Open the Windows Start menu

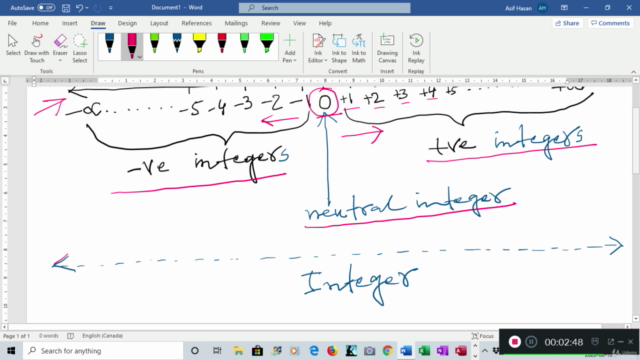click(11, 351)
